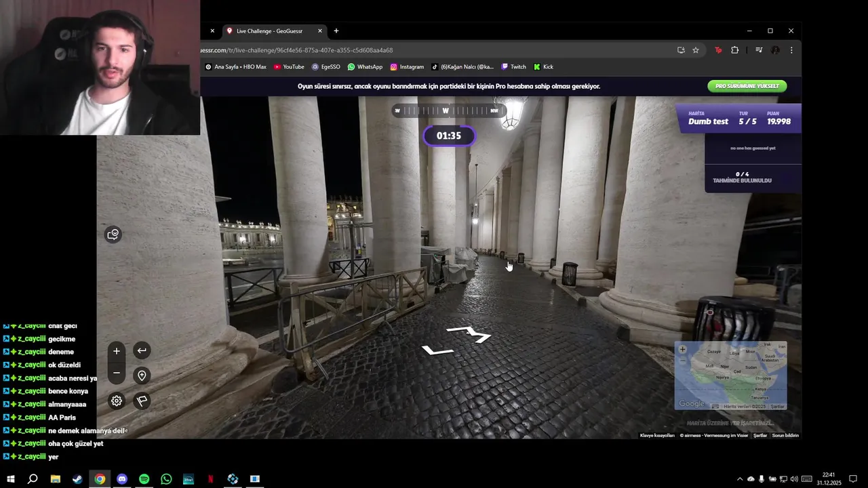Open the volume control in system tray
This screenshot has width=868, height=488.
pos(794,479)
